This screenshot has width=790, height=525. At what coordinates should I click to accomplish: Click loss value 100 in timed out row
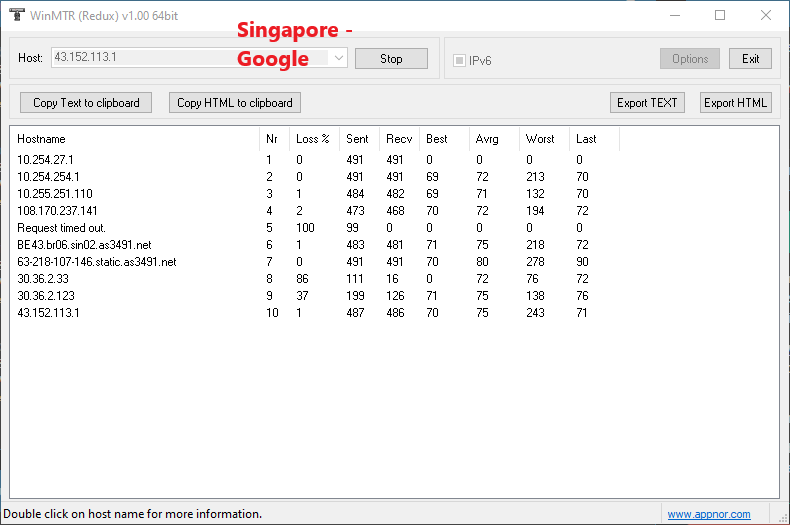click(x=305, y=228)
